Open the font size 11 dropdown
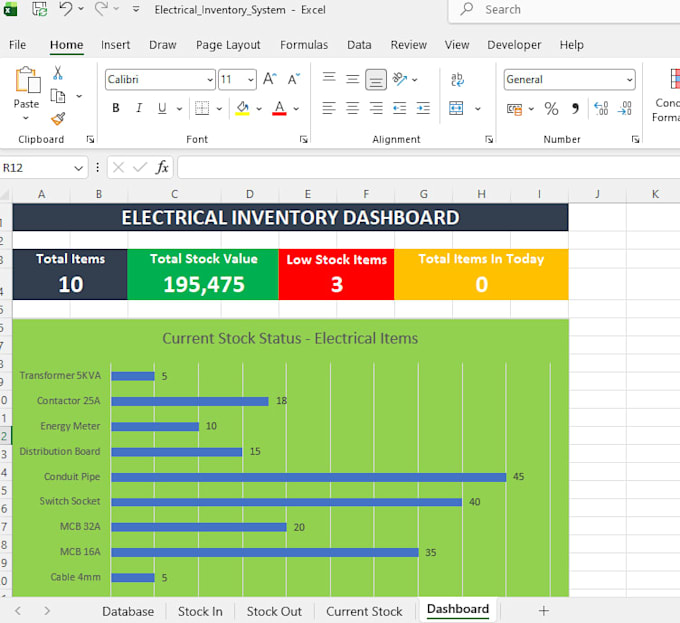The image size is (680, 623). tap(251, 80)
